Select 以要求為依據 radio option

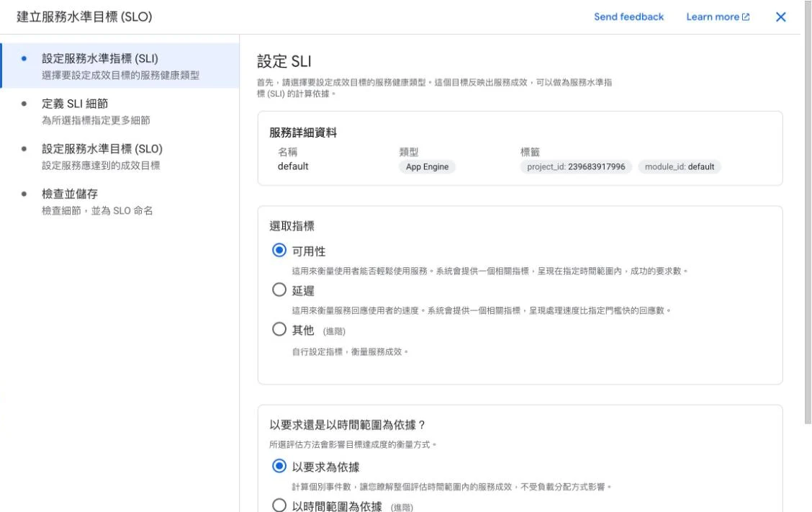click(279, 467)
